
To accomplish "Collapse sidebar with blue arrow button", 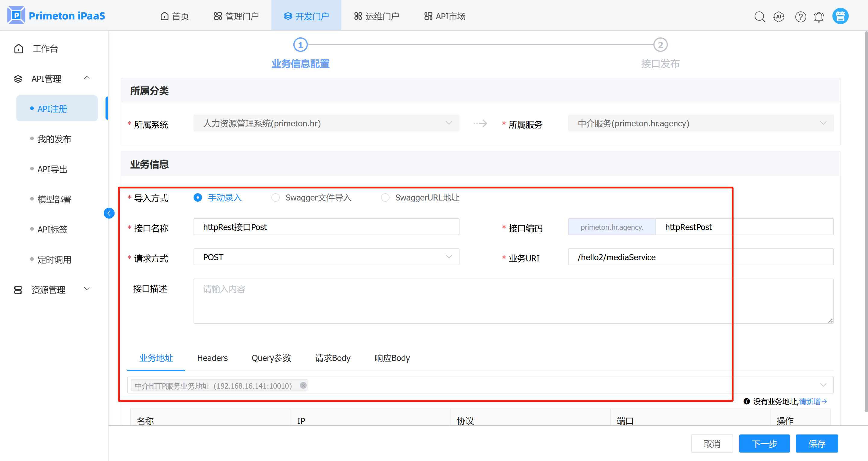I will click(109, 213).
